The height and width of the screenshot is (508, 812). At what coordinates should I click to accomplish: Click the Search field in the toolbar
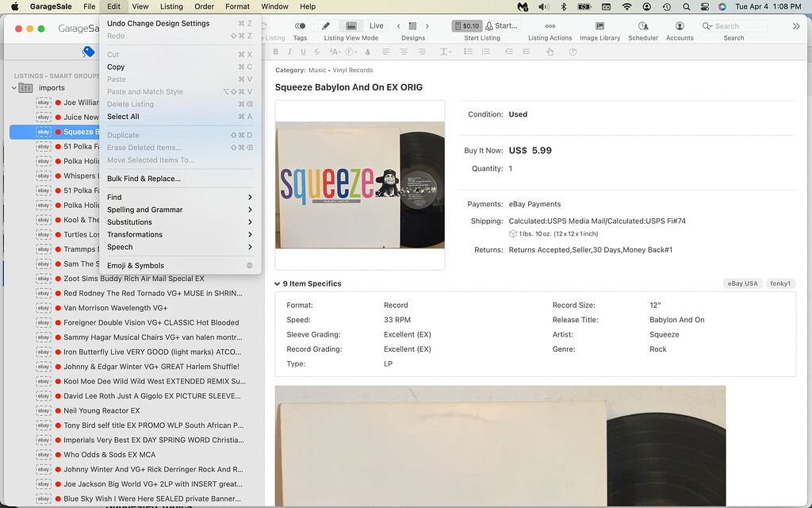point(733,26)
